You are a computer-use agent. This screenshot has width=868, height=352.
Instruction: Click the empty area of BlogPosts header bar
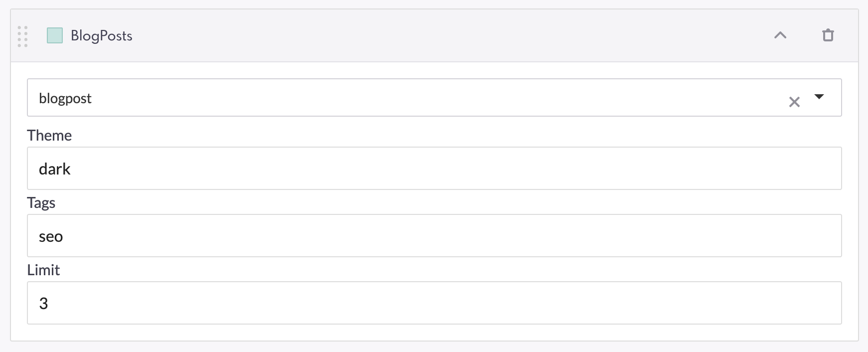point(448,35)
